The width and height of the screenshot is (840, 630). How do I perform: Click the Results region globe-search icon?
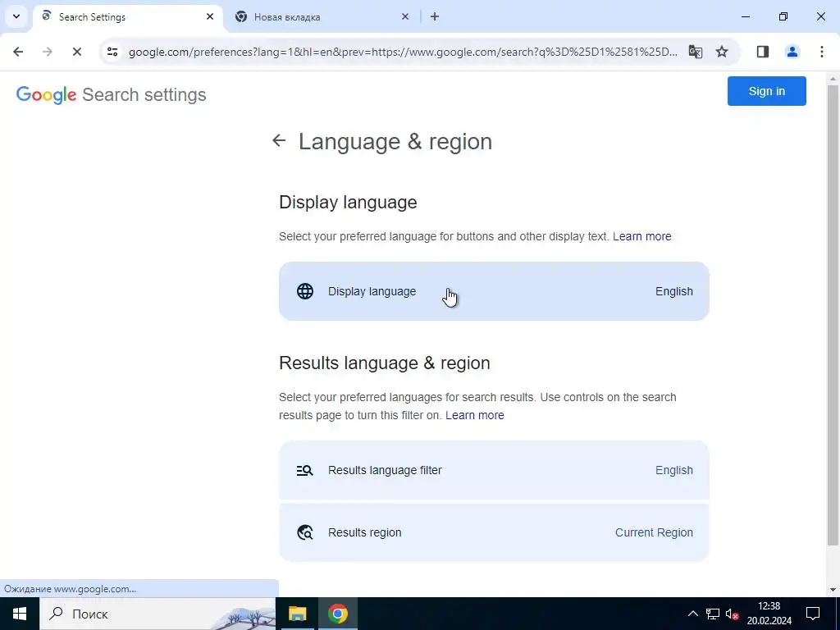305,532
